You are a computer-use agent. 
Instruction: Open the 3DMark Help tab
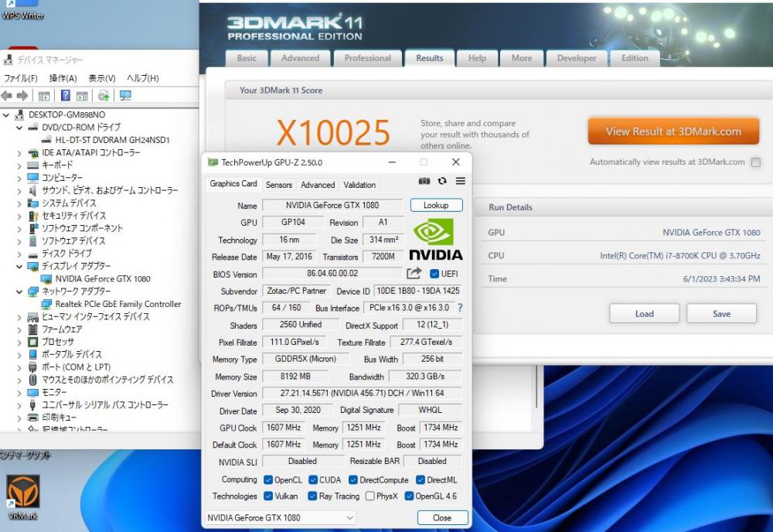[x=477, y=58]
